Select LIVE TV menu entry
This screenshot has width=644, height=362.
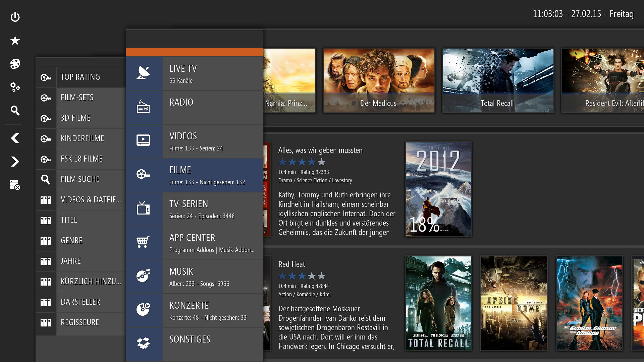(x=195, y=73)
